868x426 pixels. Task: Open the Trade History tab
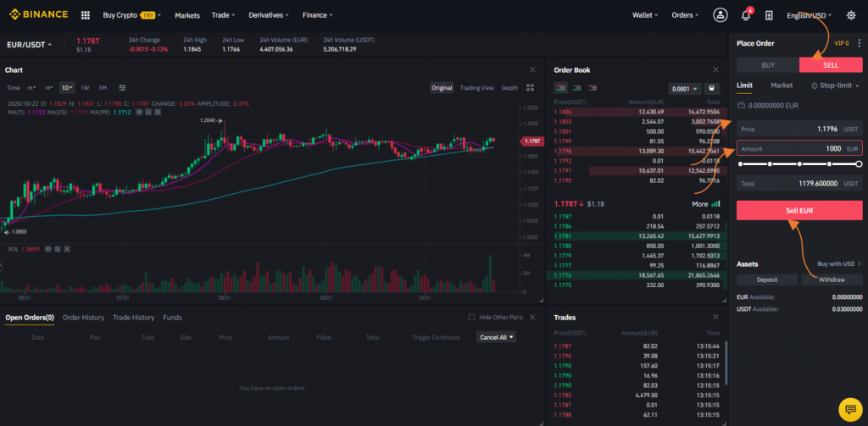coord(133,318)
